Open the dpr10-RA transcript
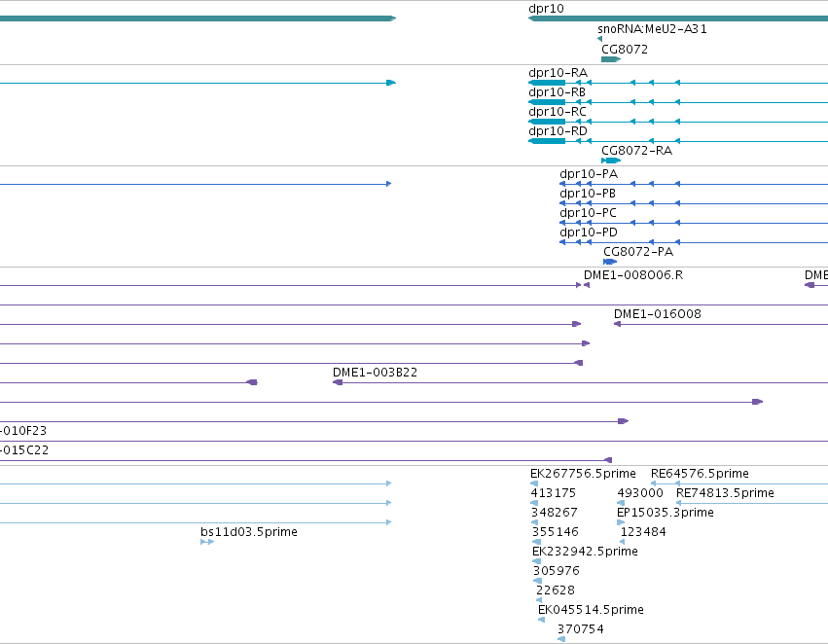828x644 pixels. pos(558,72)
